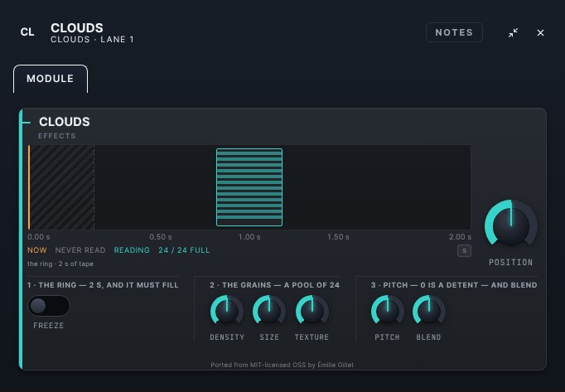Screen dimensions: 565x392
Task: Collapse the panel with the shrink arrows icon
Action: coord(513,33)
